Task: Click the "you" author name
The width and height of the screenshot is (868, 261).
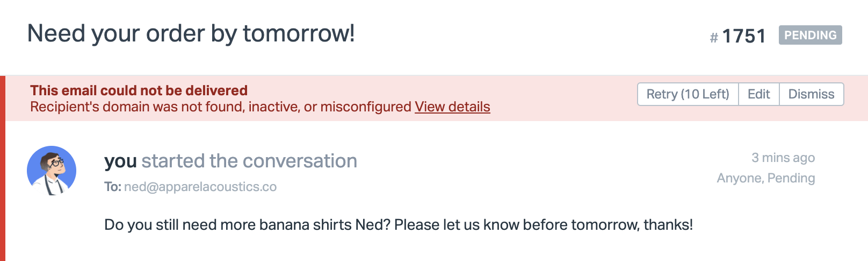Action: coord(121,161)
